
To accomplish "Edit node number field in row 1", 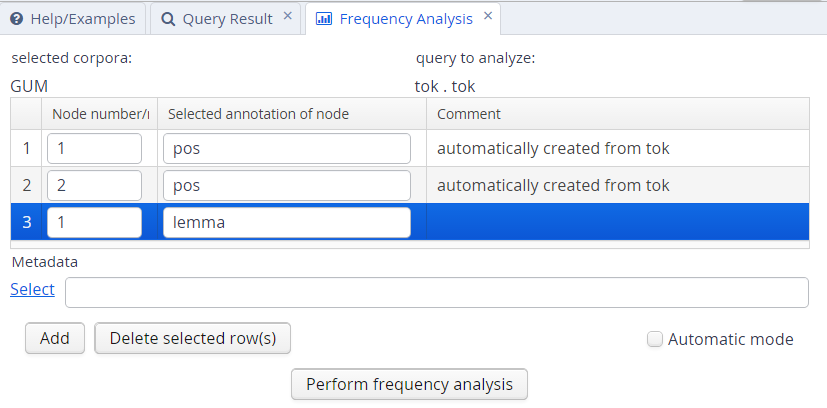I will pyautogui.click(x=94, y=149).
